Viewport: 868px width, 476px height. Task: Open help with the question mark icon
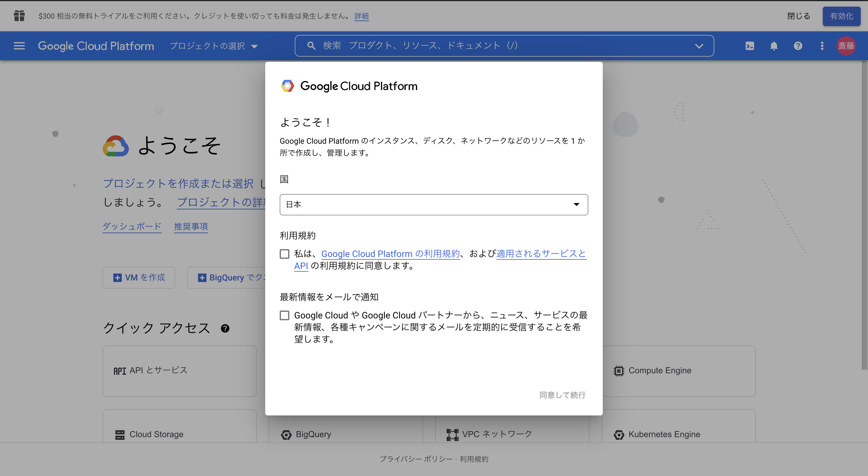(798, 46)
